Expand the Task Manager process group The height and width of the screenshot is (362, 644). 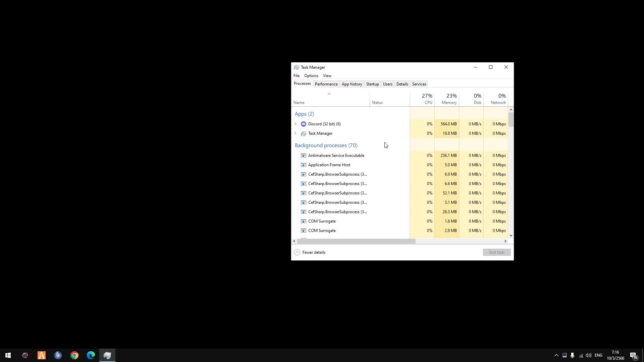(296, 133)
